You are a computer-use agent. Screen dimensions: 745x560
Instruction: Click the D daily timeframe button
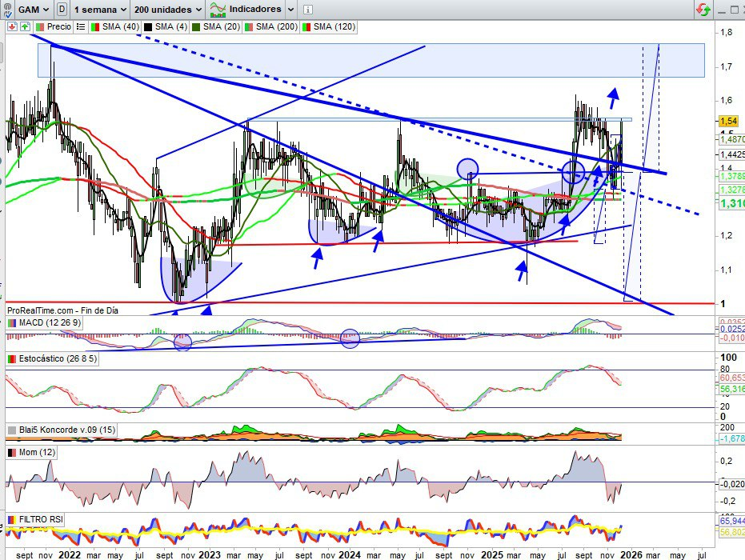tap(62, 9)
